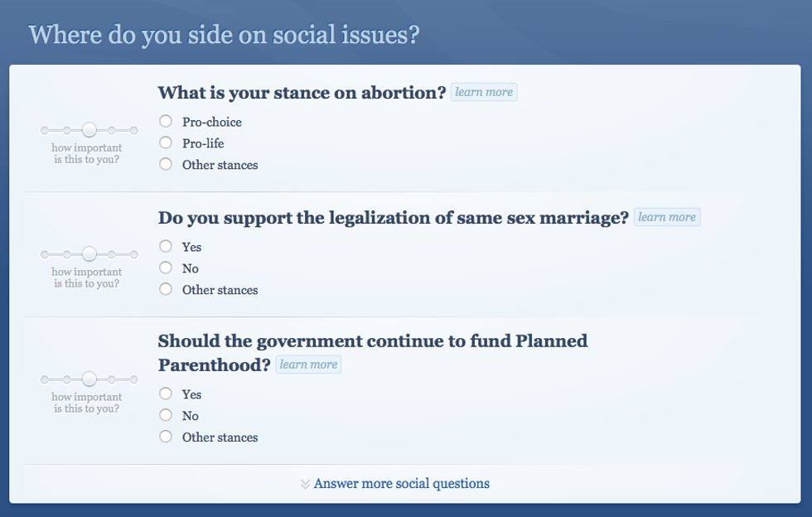
Task: Click learn more beside abortion question
Action: (484, 92)
